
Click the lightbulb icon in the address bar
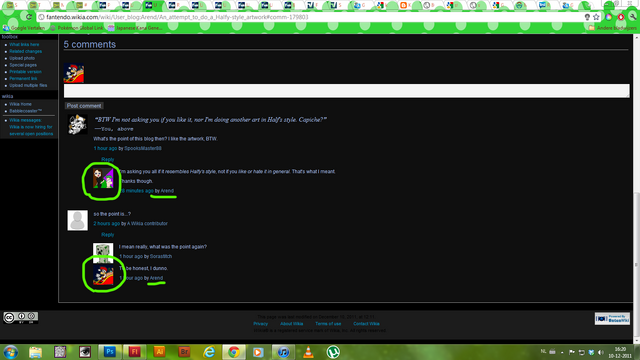pos(587,17)
